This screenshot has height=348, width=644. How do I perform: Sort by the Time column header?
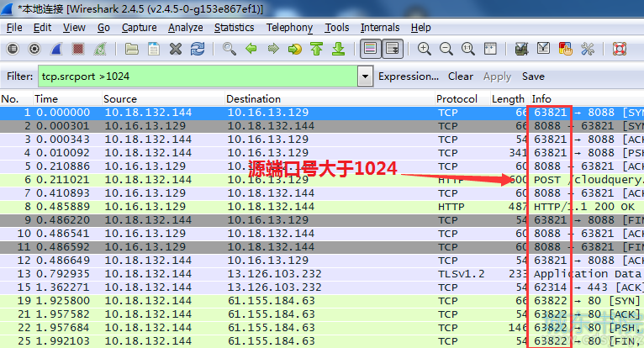67,99
